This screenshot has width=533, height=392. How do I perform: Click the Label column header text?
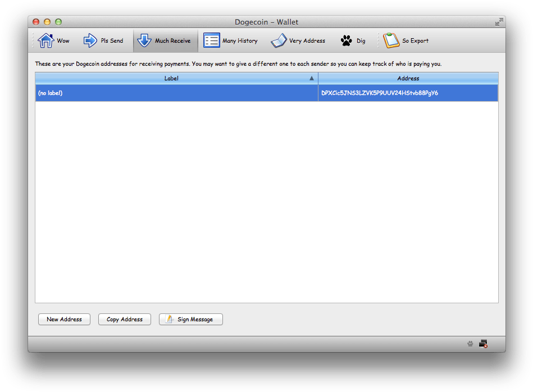[171, 79]
